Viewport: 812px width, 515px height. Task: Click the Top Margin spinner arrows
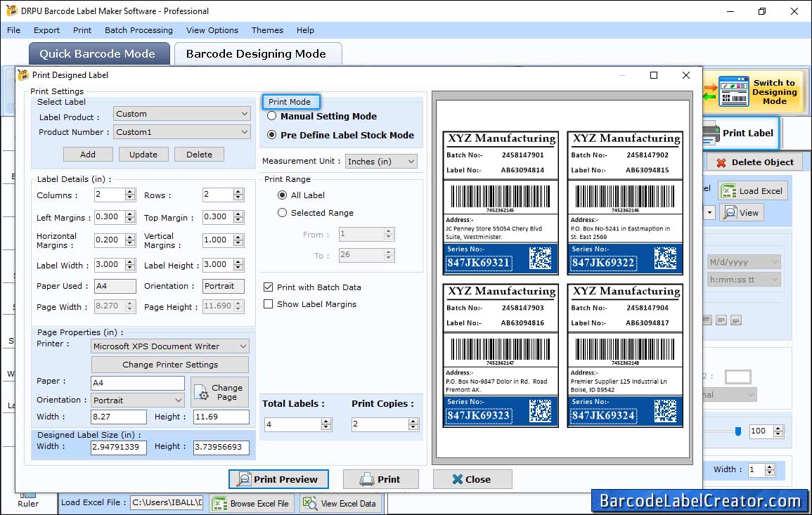click(x=238, y=217)
